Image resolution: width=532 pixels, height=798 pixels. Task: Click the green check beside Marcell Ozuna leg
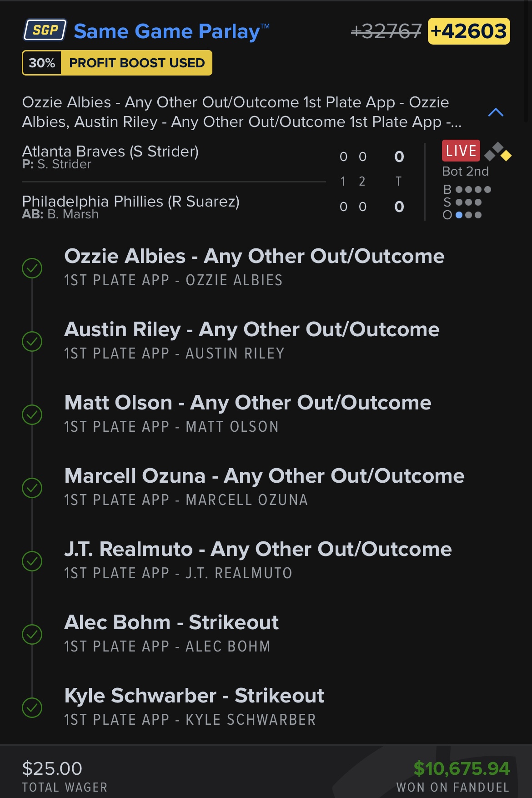pyautogui.click(x=32, y=488)
